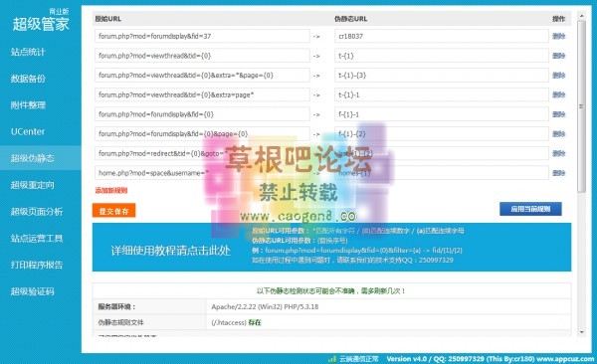Open 超级页面分析 in the sidebar
The width and height of the screenshot is (597, 364).
click(x=37, y=212)
